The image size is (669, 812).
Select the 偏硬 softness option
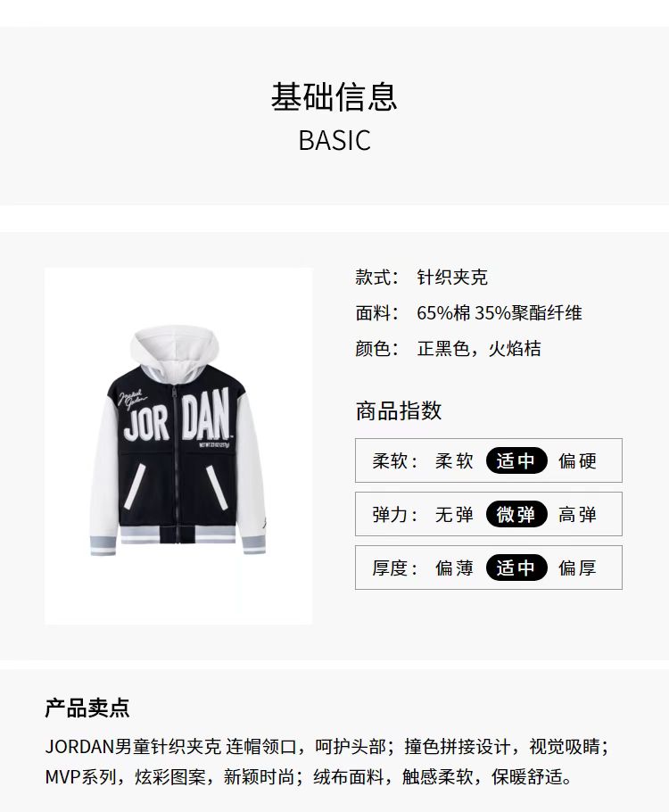(x=577, y=460)
